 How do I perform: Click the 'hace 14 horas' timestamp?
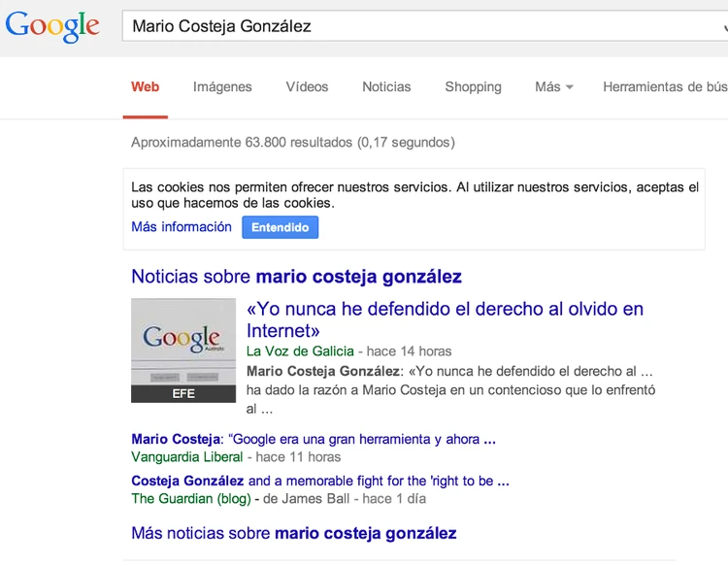[x=409, y=351]
